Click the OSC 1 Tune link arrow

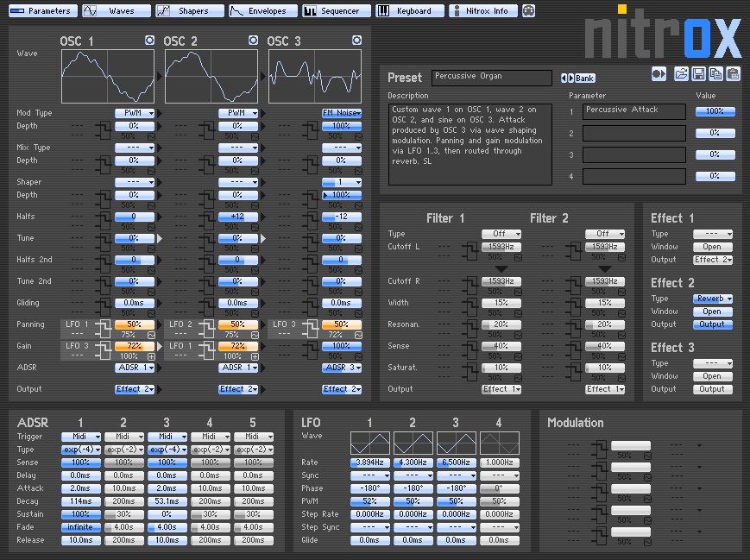(160, 238)
